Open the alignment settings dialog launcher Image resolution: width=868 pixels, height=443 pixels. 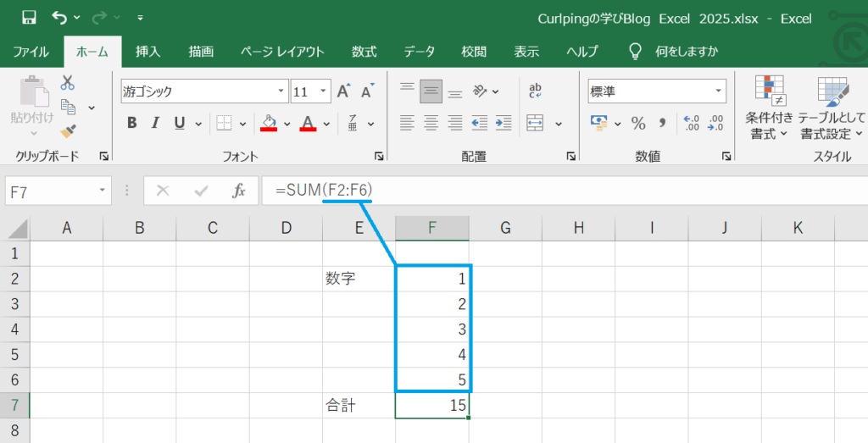click(x=570, y=157)
